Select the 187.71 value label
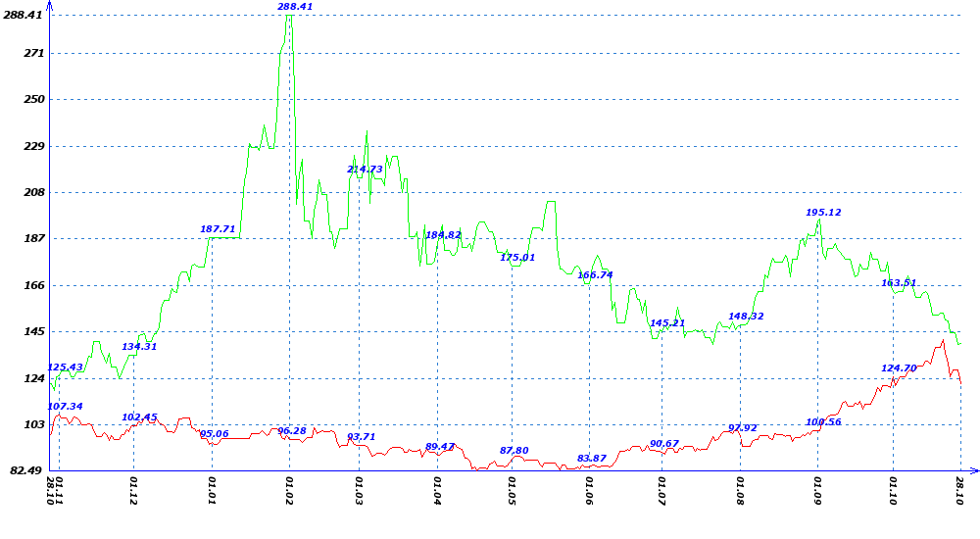 pos(218,229)
